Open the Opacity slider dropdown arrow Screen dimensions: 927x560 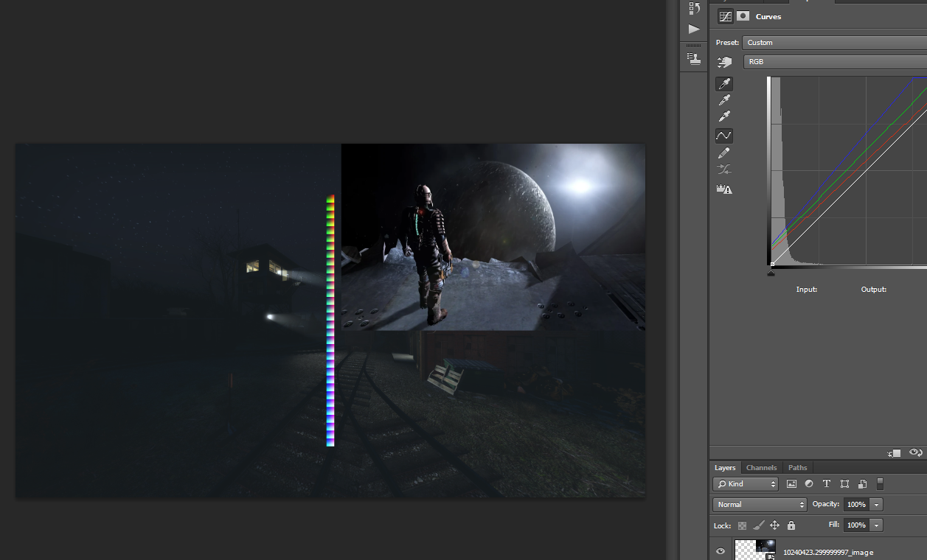click(x=876, y=505)
